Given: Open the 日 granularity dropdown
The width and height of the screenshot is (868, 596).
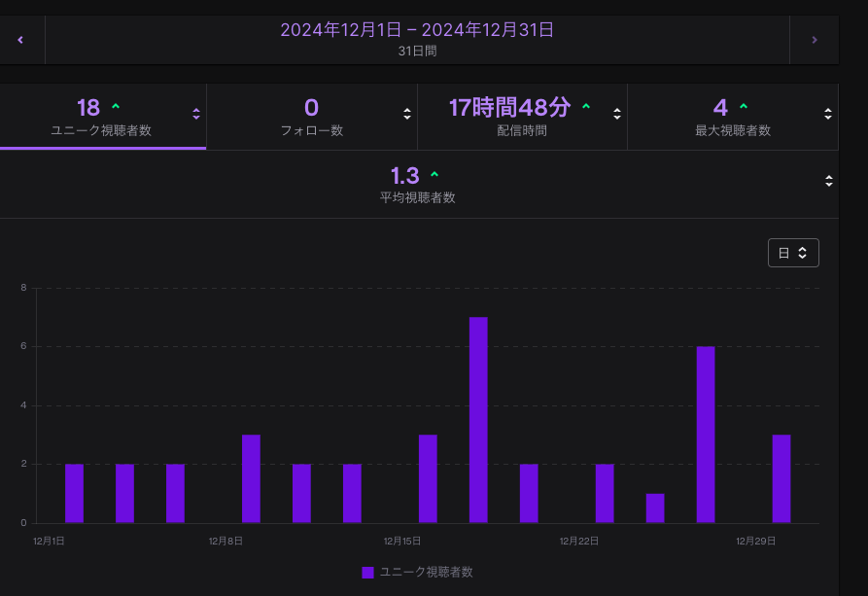Looking at the screenshot, I should pos(793,253).
